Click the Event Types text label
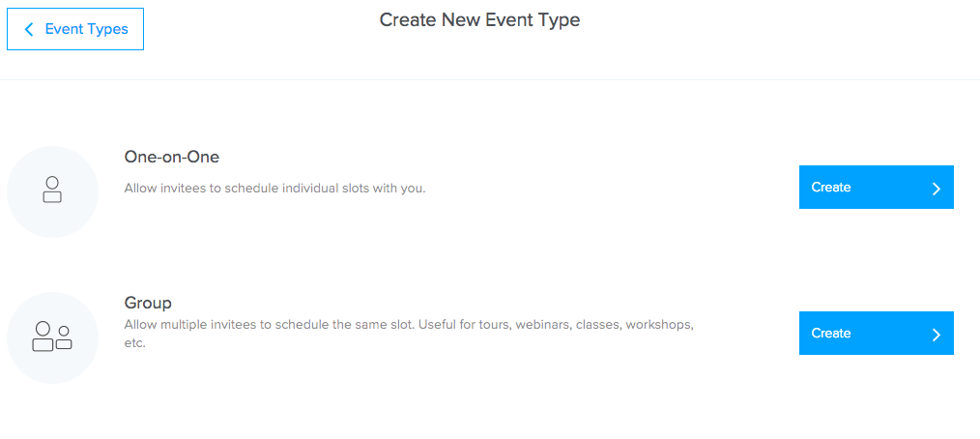Screen dimensions: 980x439 (x=86, y=29)
